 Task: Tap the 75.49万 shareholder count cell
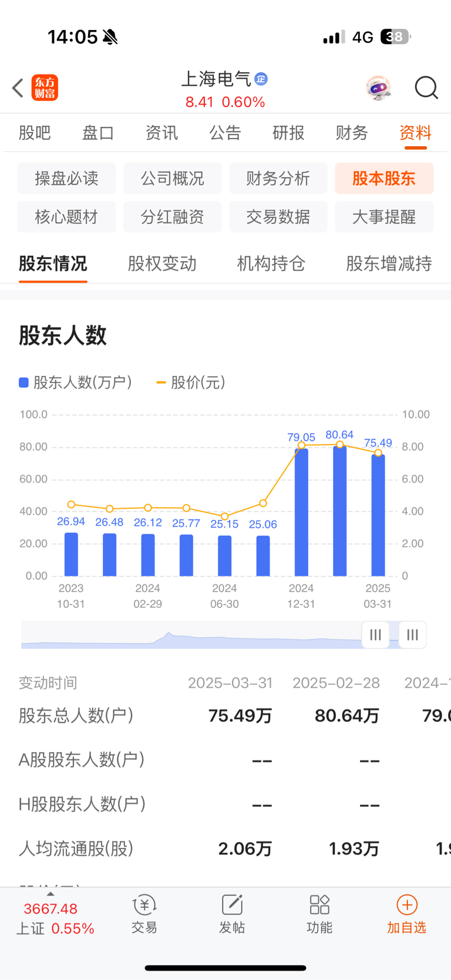tap(240, 716)
